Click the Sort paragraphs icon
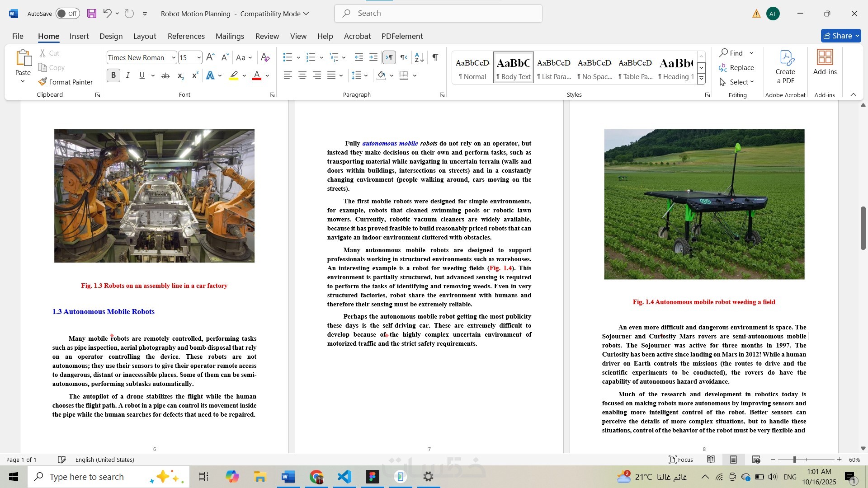Screen dimensions: 868x488 419,57
